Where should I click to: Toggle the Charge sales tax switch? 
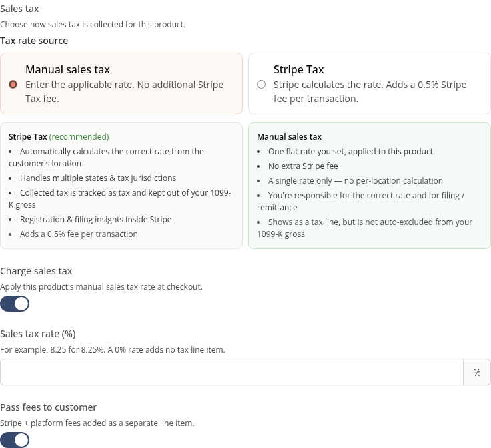[x=15, y=304]
